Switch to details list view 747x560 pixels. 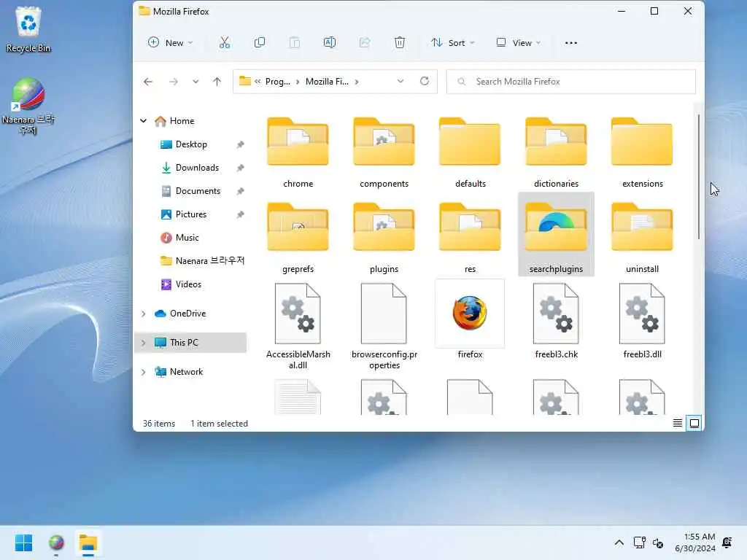pyautogui.click(x=678, y=423)
